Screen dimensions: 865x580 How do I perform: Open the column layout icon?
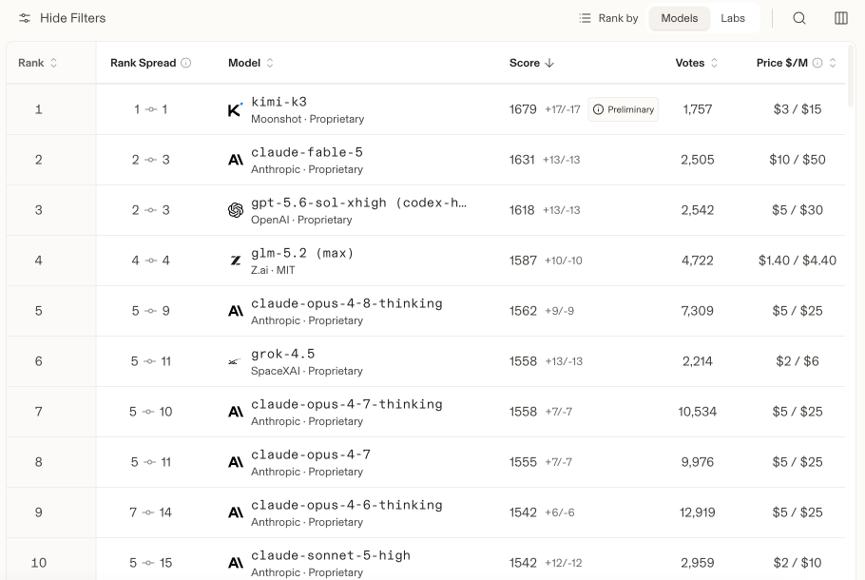click(x=841, y=18)
